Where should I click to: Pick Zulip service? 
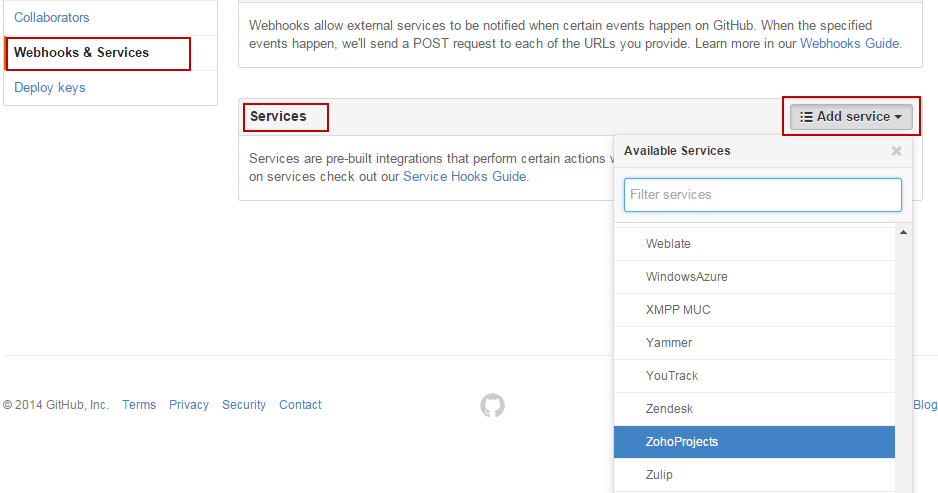pyautogui.click(x=659, y=475)
